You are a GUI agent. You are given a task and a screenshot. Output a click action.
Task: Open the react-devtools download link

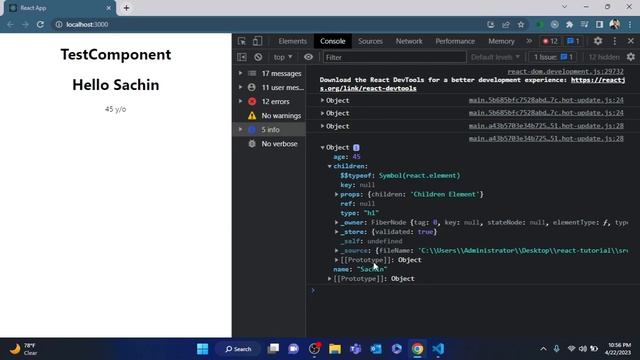pos(472,84)
